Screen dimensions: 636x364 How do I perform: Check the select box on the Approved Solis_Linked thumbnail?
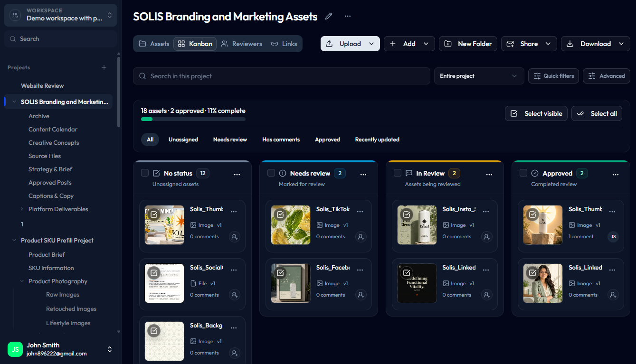click(x=532, y=273)
